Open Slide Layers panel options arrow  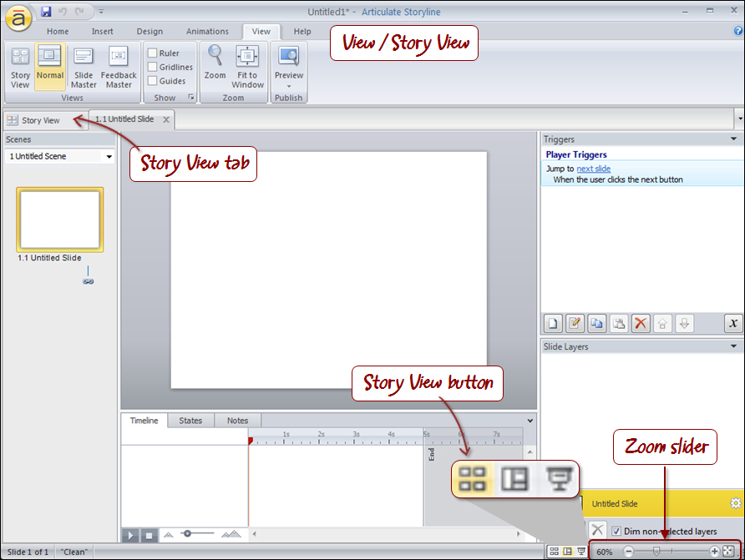(x=733, y=346)
